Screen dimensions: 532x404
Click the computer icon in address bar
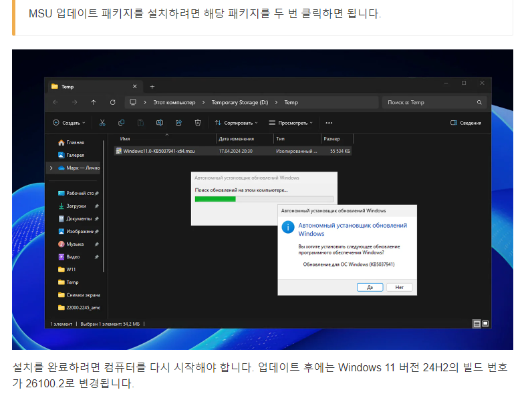pyautogui.click(x=133, y=102)
